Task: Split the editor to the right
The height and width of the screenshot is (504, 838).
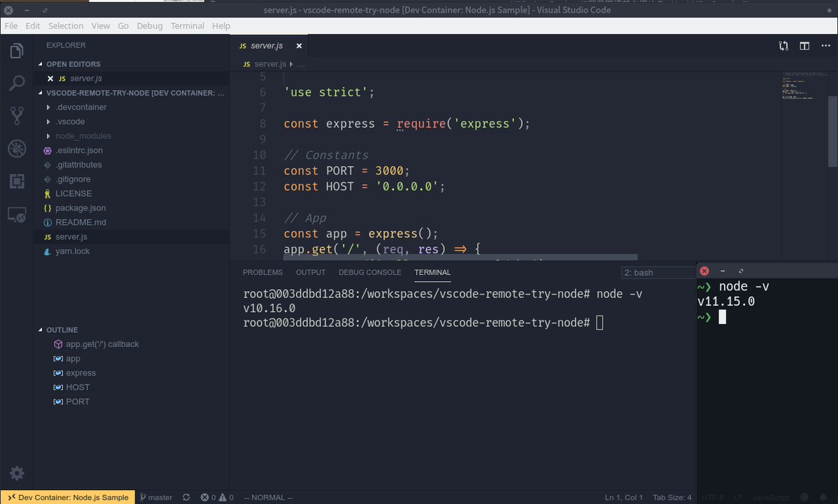Action: pyautogui.click(x=804, y=46)
